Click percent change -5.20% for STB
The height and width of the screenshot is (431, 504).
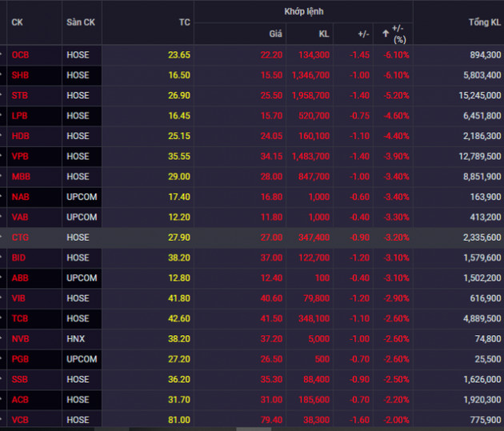[396, 95]
